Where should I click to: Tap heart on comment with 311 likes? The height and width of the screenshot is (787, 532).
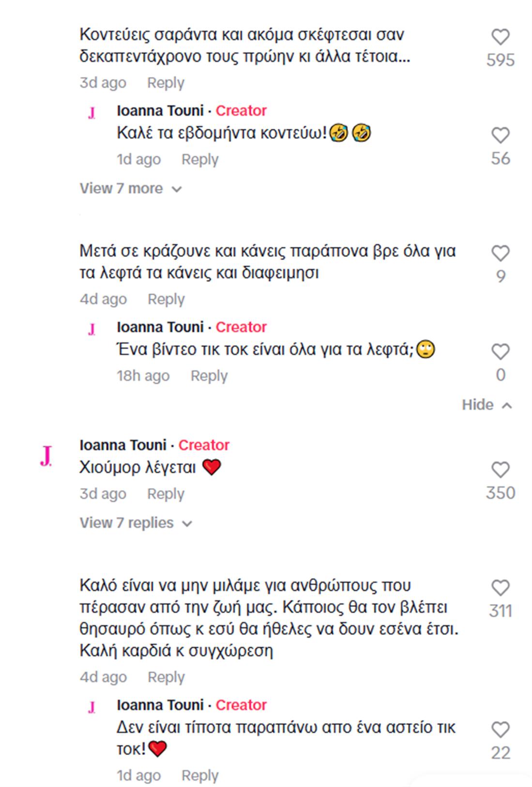501,588
